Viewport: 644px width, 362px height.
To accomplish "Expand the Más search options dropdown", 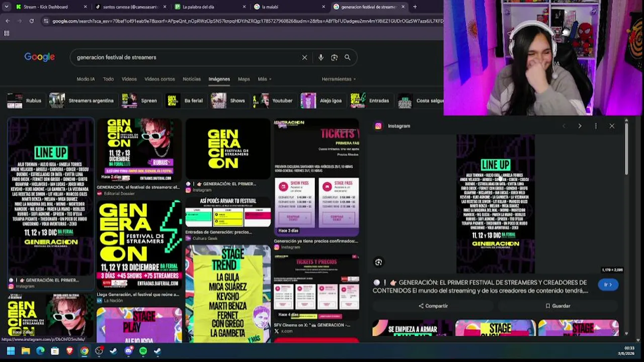I will [x=264, y=79].
